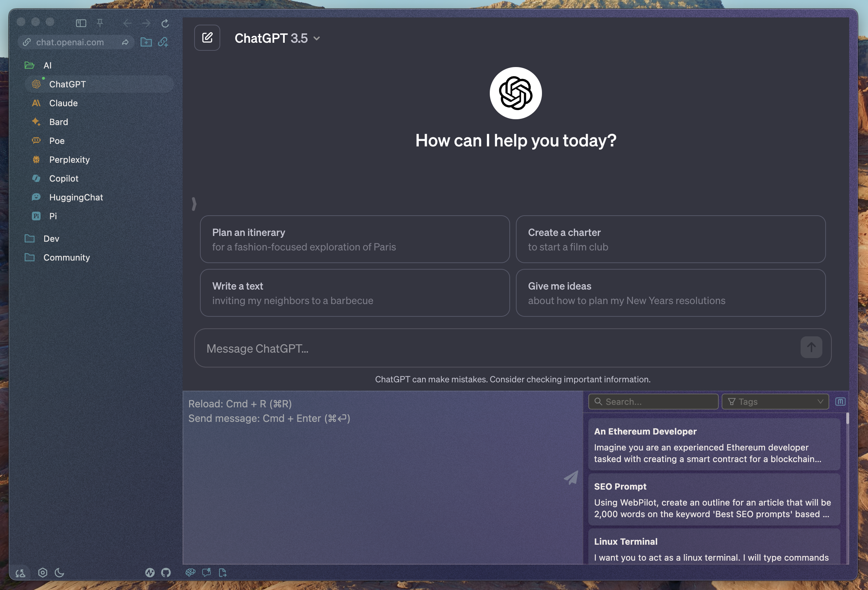Image resolution: width=868 pixels, height=590 pixels.
Task: Open the Tags filter dropdown
Action: tap(775, 401)
